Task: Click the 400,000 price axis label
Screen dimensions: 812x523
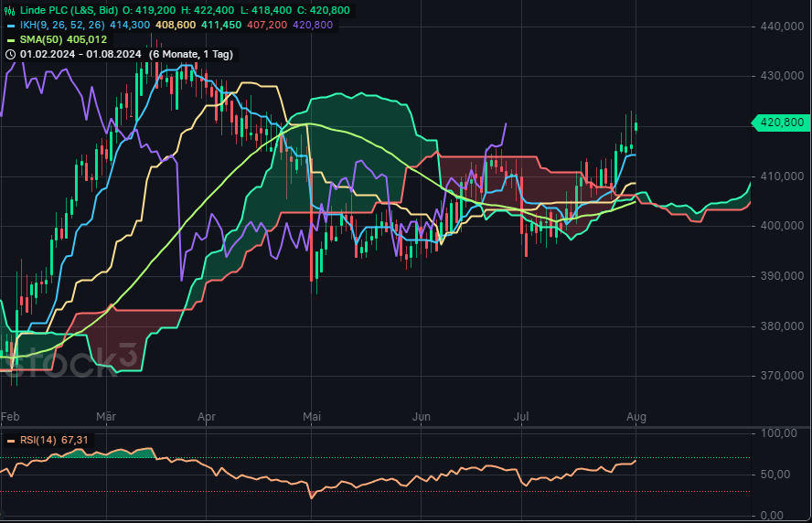Action: 782,226
